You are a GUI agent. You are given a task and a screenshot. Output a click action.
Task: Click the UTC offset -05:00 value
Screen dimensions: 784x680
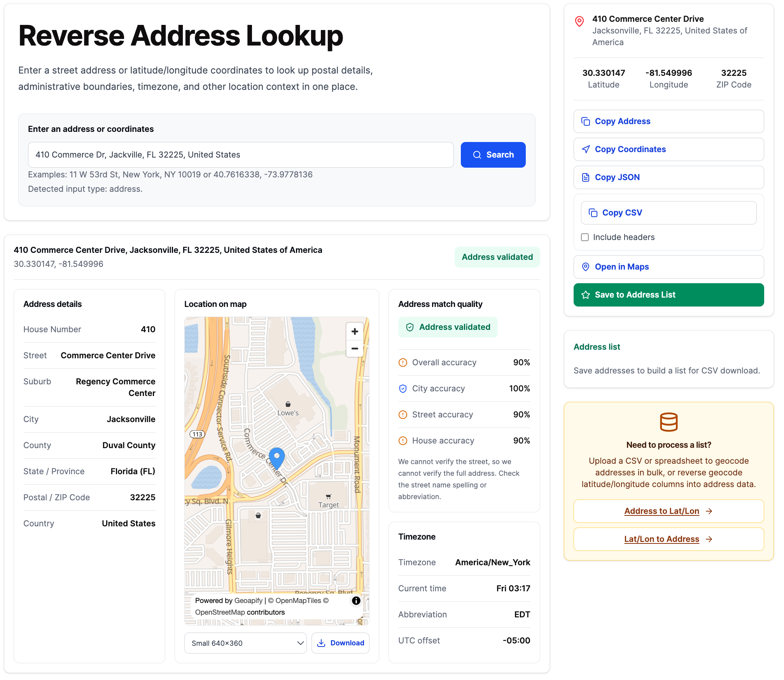[516, 641]
